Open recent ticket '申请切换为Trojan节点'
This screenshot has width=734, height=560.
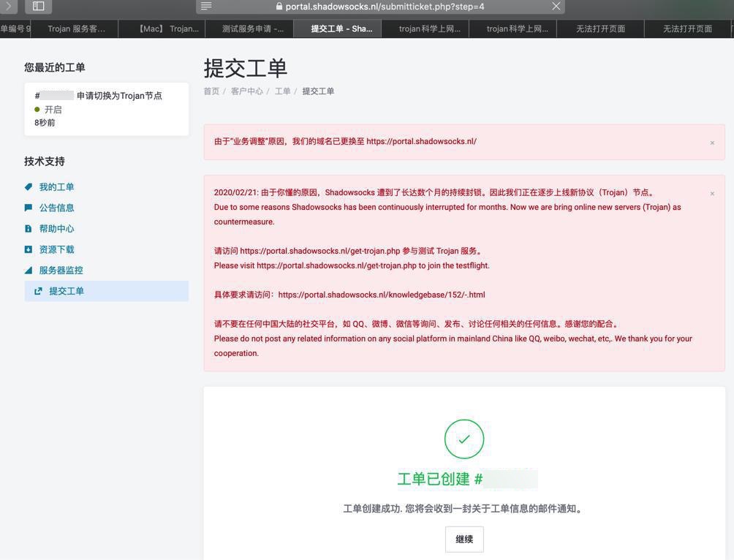[107, 109]
